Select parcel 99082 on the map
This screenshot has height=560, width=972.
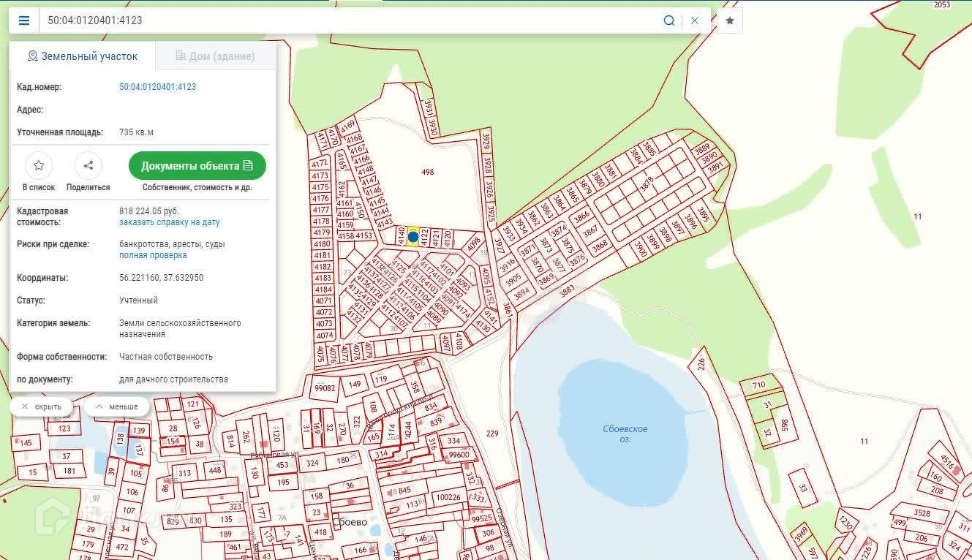(324, 388)
